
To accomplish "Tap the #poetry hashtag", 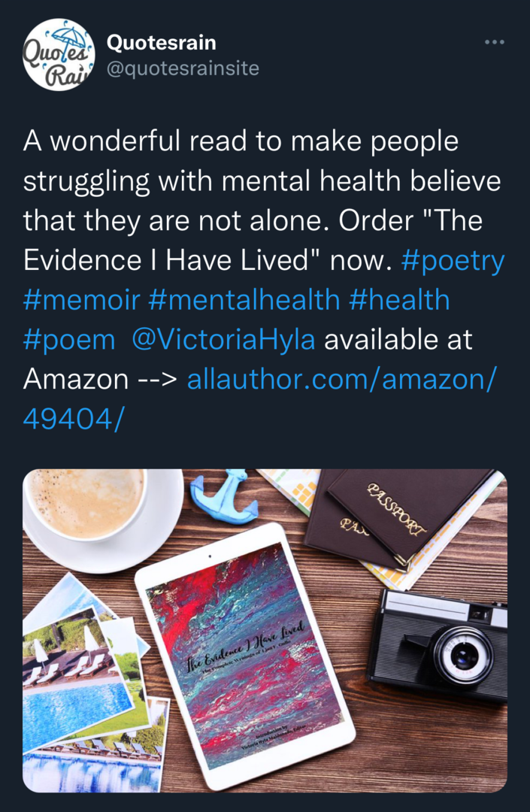I will (453, 260).
